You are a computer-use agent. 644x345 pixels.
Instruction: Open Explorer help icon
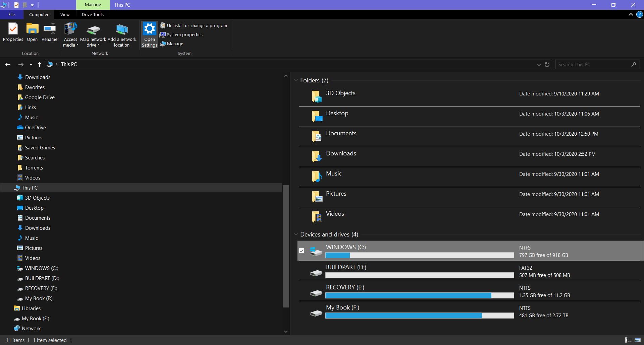640,14
